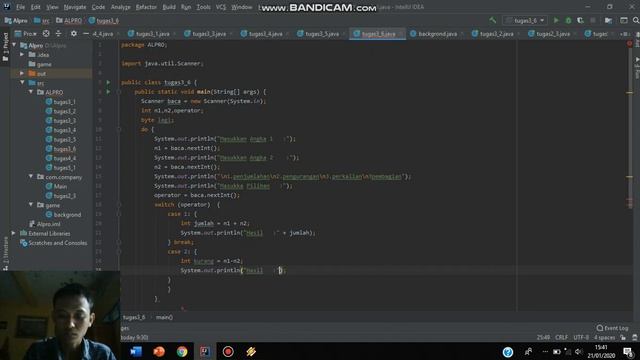Click main() in the editor breadcrumb

click(164, 317)
